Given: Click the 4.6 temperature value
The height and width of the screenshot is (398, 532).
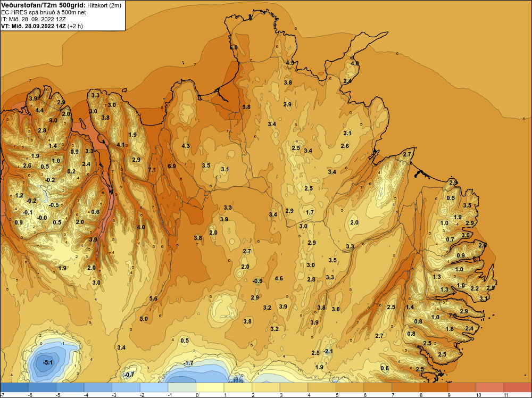Looking at the screenshot, I should (x=279, y=279).
